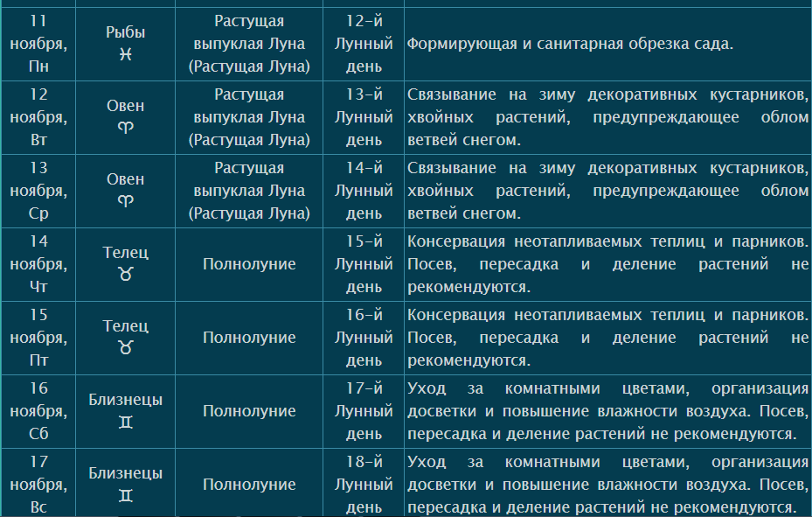Click the Gemini symbol in the 17 ноября row

coord(126,496)
